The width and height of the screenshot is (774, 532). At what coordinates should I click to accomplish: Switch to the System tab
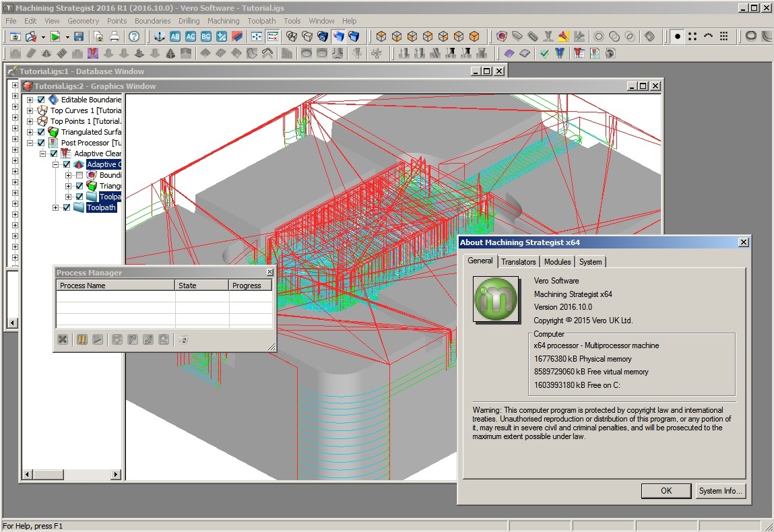coord(590,261)
